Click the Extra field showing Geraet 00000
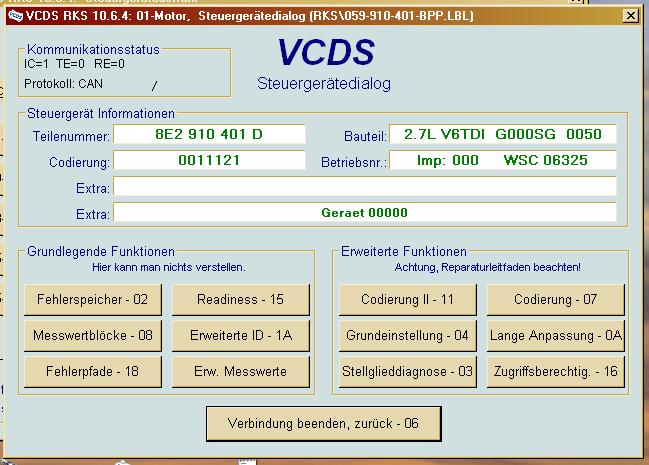Image resolution: width=649 pixels, height=465 pixels. point(365,212)
